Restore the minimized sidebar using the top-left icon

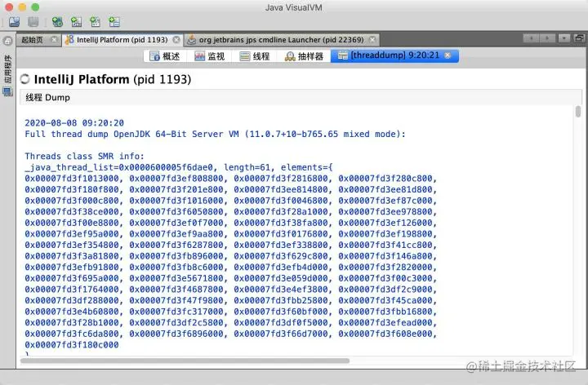pos(8,41)
